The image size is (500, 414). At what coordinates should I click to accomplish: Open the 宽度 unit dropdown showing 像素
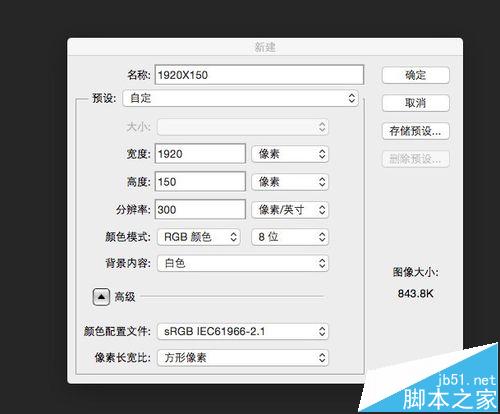click(290, 154)
